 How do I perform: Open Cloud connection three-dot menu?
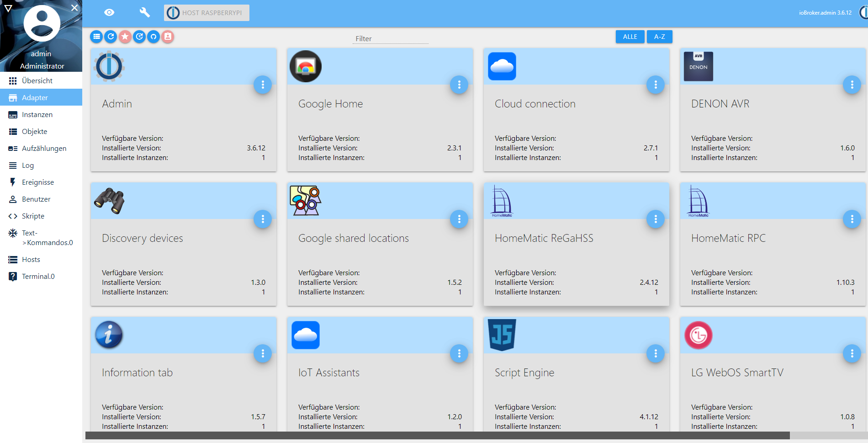[x=656, y=85]
